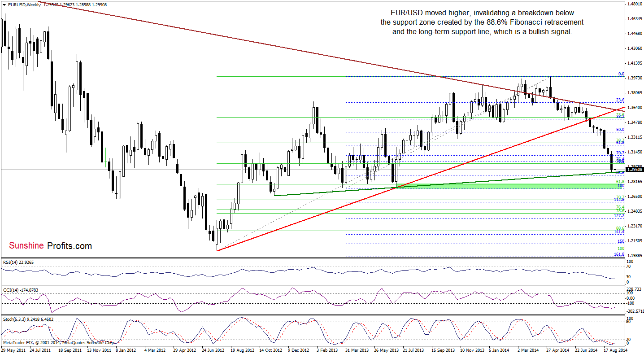Click the 1.38065 price axis label
This screenshot has width=644, height=354.
[x=636, y=93]
